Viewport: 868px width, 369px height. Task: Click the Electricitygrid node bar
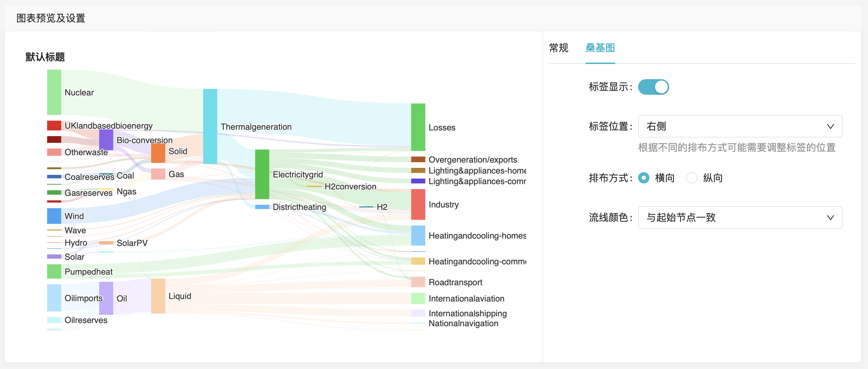pos(262,174)
